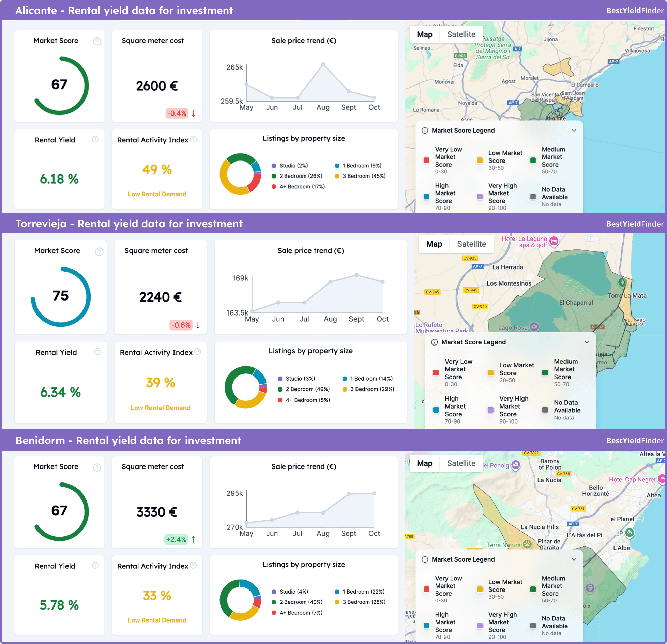
Task: Click yellow Low Market Score swatch in Torrevieja legend
Action: [490, 372]
